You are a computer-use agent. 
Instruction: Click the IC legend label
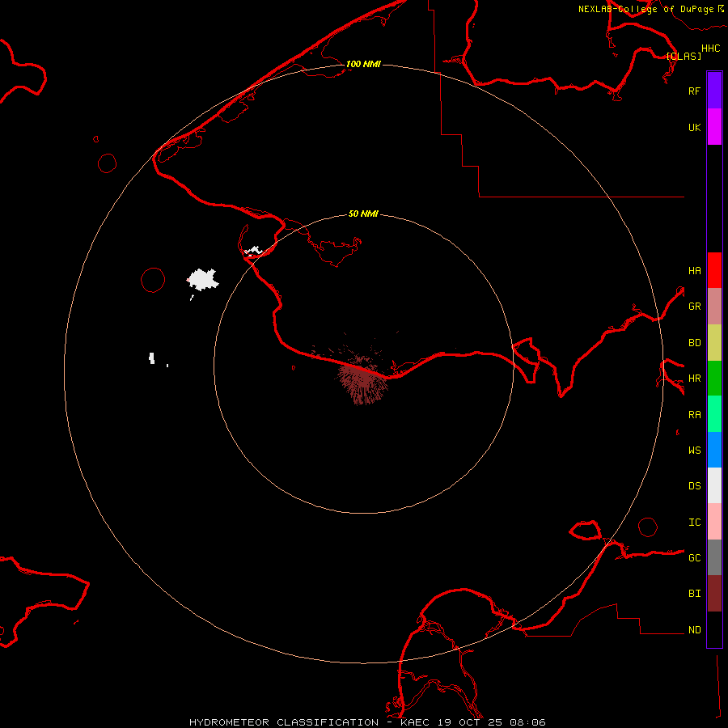694,522
